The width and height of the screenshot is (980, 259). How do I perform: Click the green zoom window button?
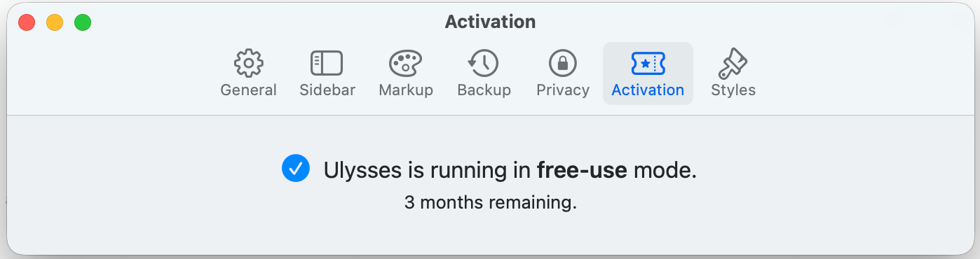coord(83,22)
